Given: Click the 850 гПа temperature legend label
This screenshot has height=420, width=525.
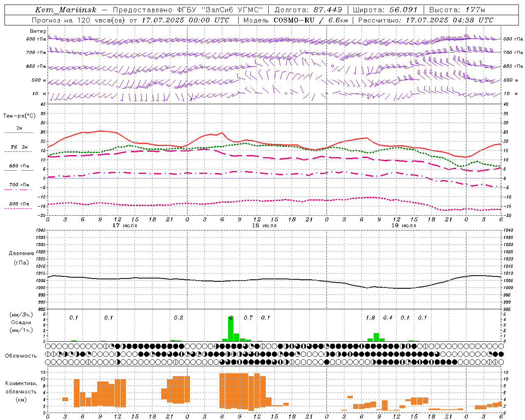Looking at the screenshot, I should tap(19, 166).
